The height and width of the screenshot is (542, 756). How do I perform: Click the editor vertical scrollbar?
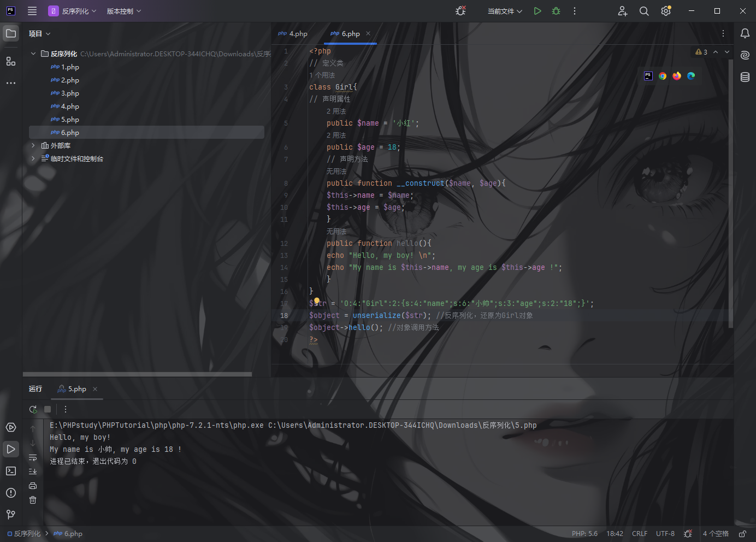click(731, 193)
